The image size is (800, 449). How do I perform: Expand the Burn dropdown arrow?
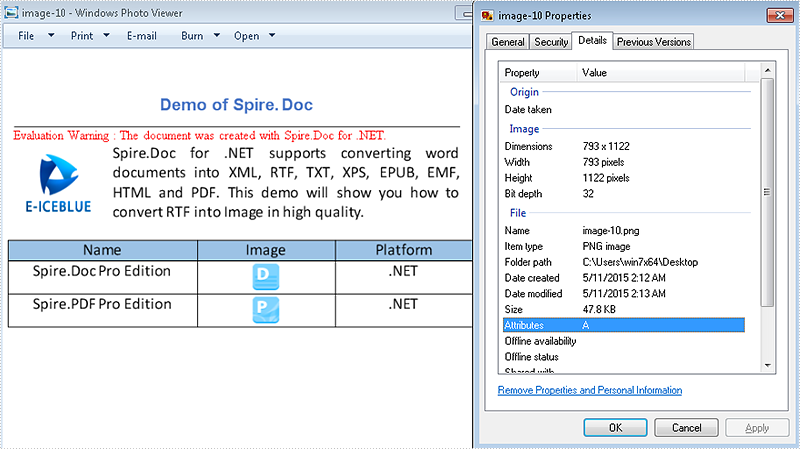pos(216,35)
